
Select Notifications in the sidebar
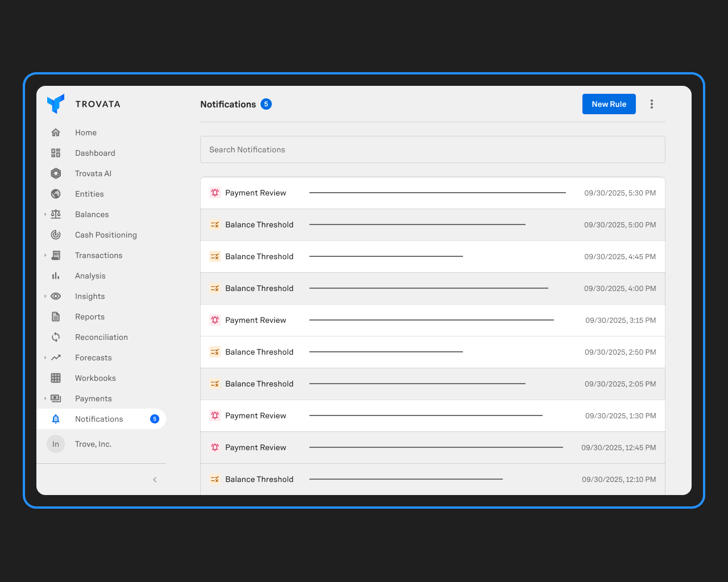pyautogui.click(x=99, y=419)
